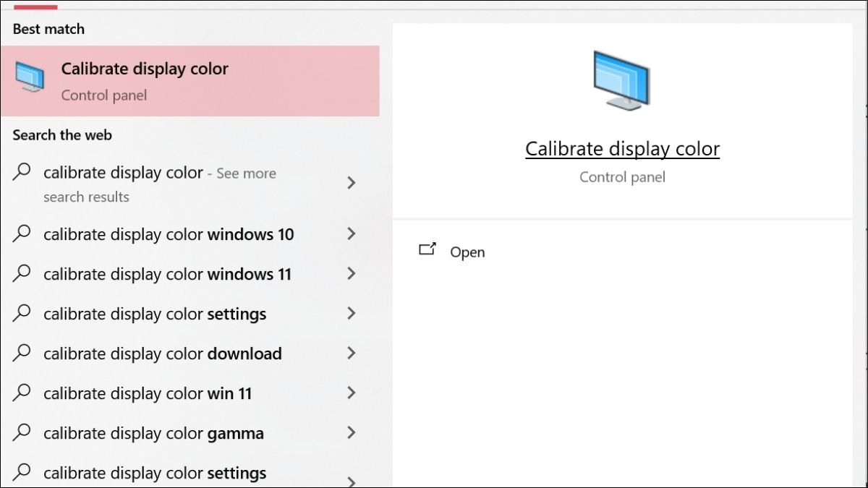Click the magnifier icon for 'download' suggestion
The width and height of the screenshot is (868, 488).
(22, 354)
